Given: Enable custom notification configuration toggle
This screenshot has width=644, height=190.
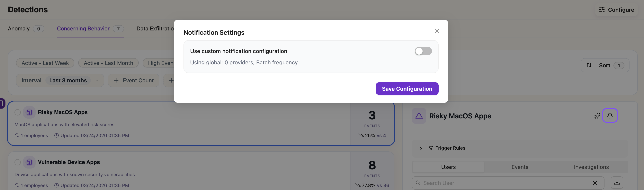Looking at the screenshot, I should coord(423,51).
